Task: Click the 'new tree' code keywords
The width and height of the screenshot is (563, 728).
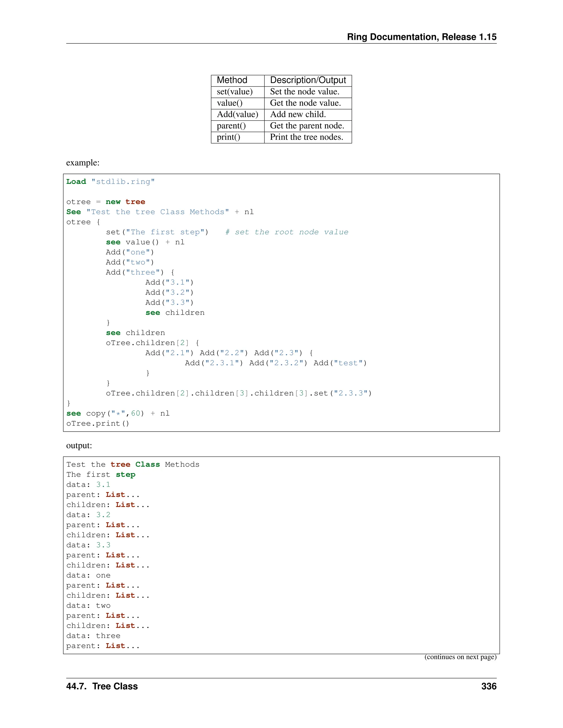Action: pyautogui.click(x=125, y=202)
